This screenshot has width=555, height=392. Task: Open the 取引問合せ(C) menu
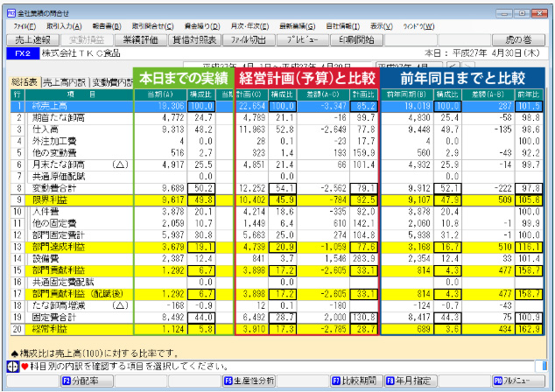(x=152, y=26)
